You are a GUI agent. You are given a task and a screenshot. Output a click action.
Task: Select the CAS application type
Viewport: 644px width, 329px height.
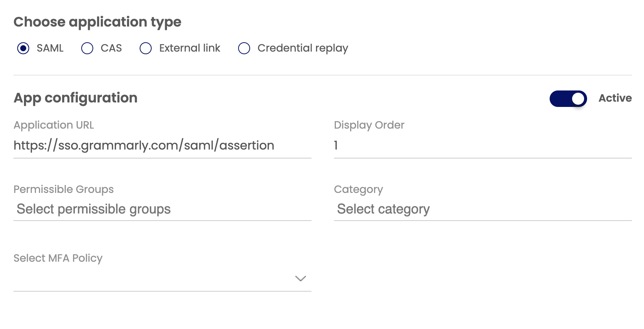[87, 48]
